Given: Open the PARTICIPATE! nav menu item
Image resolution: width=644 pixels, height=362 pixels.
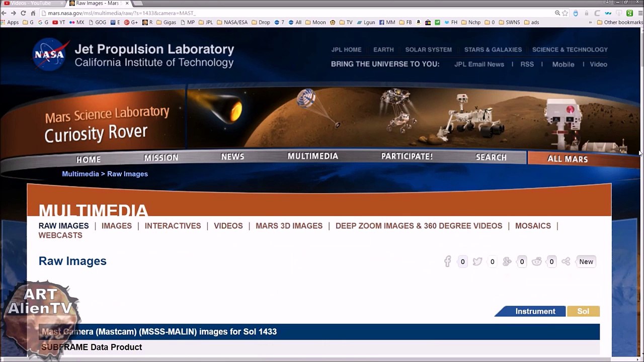Looking at the screenshot, I should click(x=407, y=156).
